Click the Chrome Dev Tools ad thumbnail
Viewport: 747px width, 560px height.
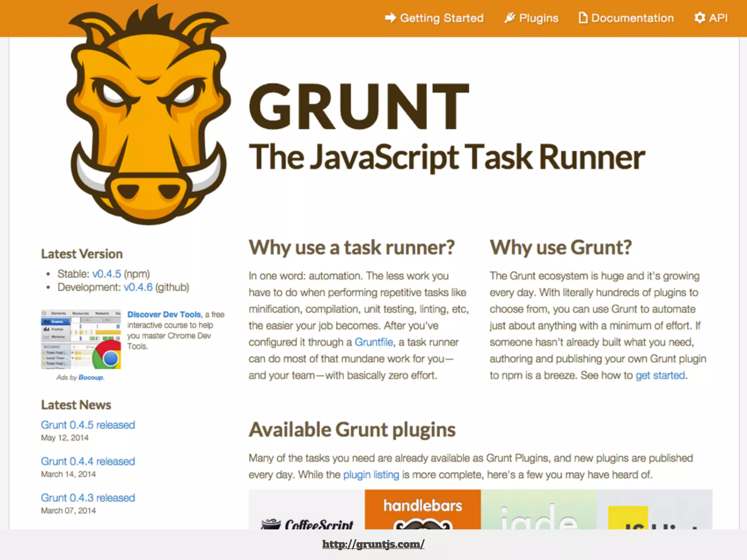(x=81, y=339)
